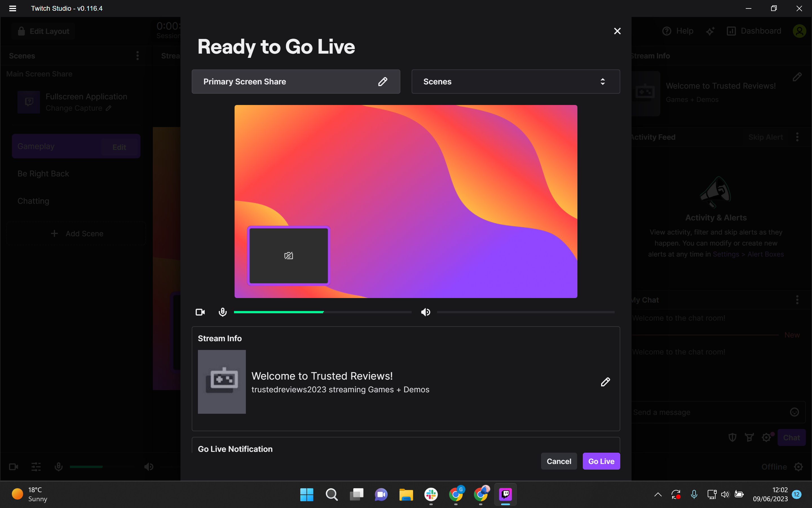Open Help in the top bar
This screenshot has height=508, width=812.
click(x=678, y=31)
